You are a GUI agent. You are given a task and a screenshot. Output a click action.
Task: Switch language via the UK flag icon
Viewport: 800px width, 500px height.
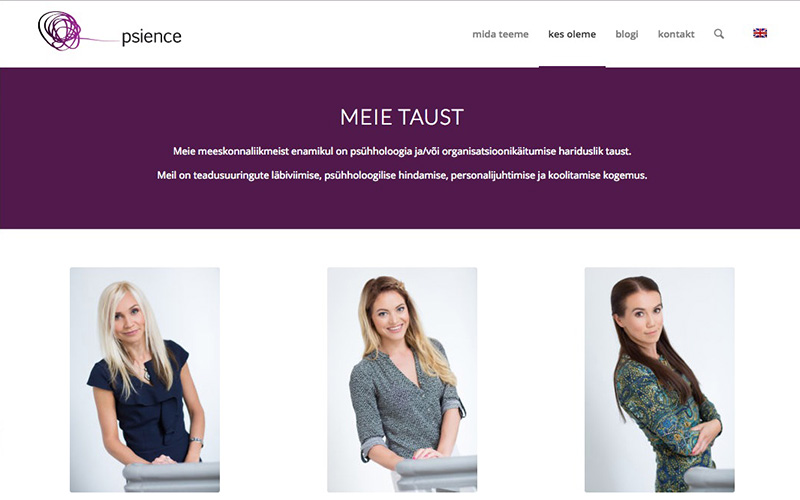pyautogui.click(x=760, y=33)
